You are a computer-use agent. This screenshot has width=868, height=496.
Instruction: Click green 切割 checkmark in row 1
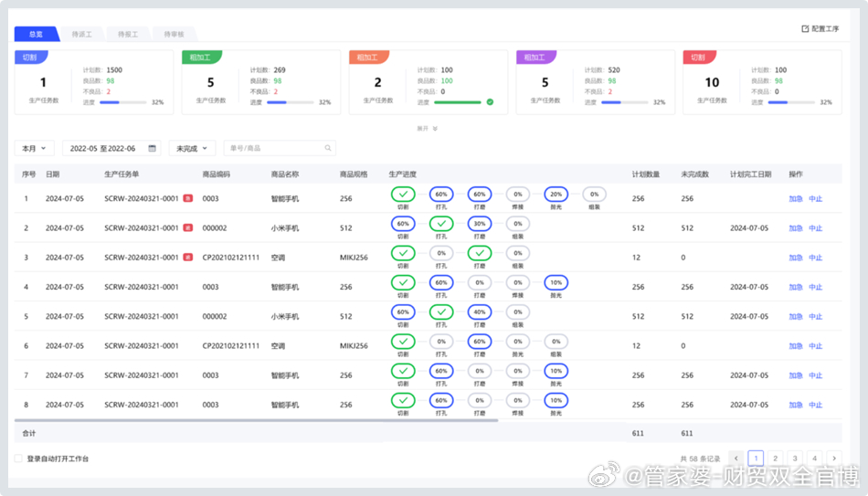[403, 194]
